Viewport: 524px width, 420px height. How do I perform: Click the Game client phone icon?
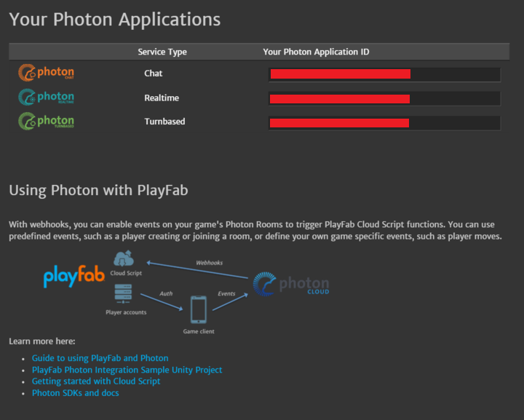pyautogui.click(x=199, y=310)
